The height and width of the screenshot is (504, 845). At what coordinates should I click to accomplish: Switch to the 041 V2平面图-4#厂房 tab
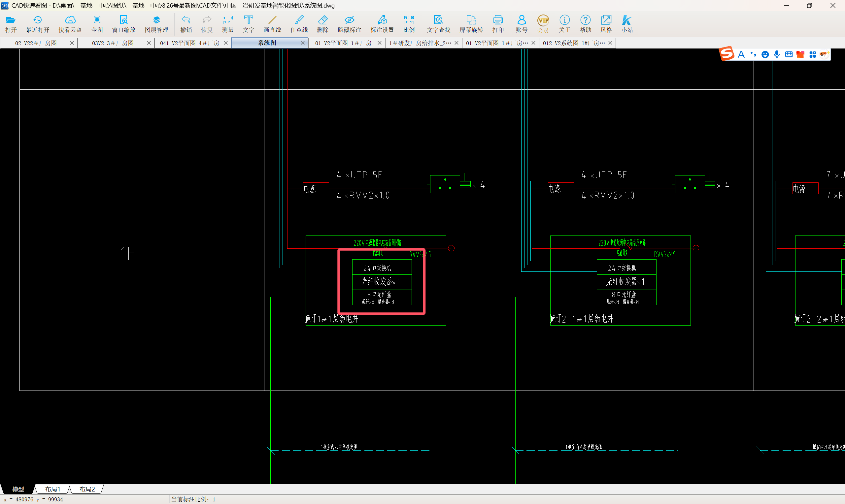189,43
